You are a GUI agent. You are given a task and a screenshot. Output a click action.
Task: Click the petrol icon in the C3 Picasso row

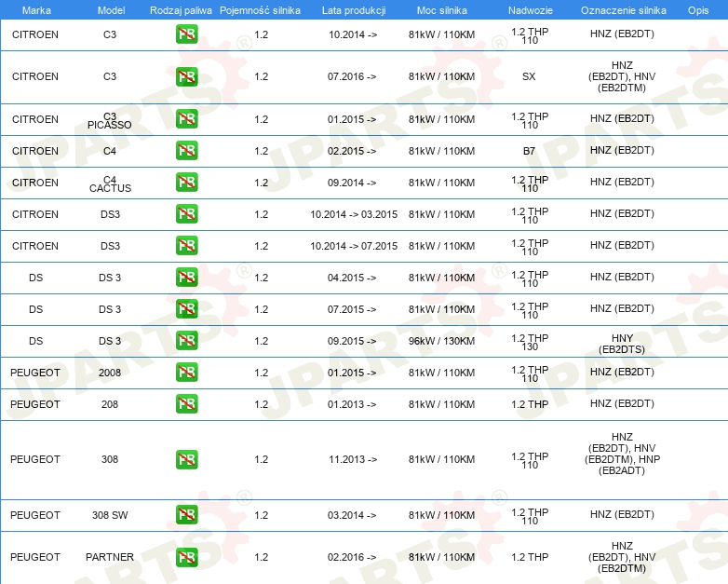point(186,119)
